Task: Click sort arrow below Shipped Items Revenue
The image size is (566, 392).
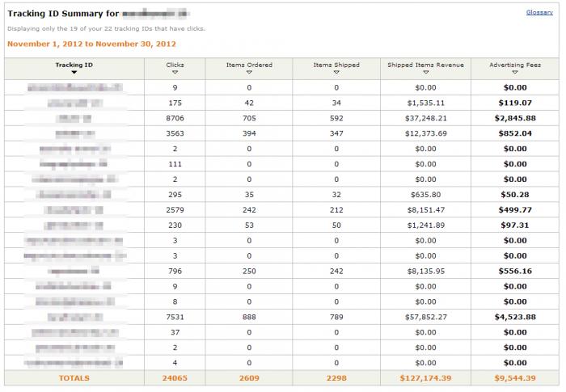Action: click(x=425, y=72)
